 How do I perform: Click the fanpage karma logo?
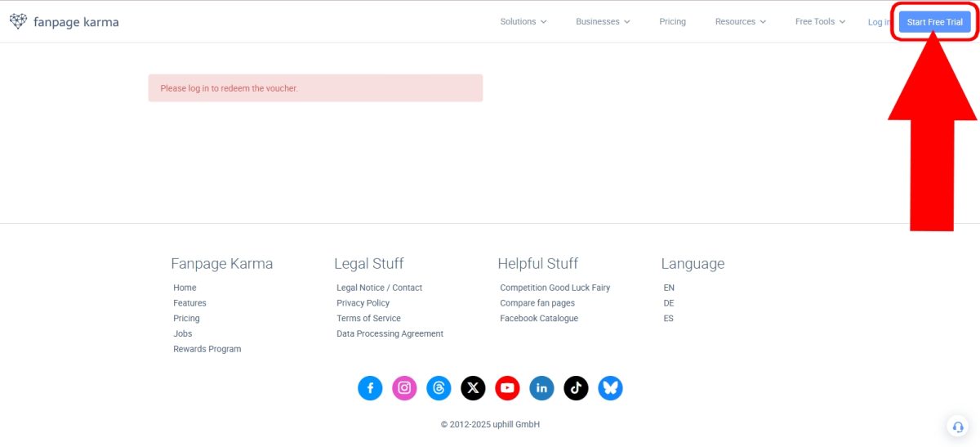64,22
